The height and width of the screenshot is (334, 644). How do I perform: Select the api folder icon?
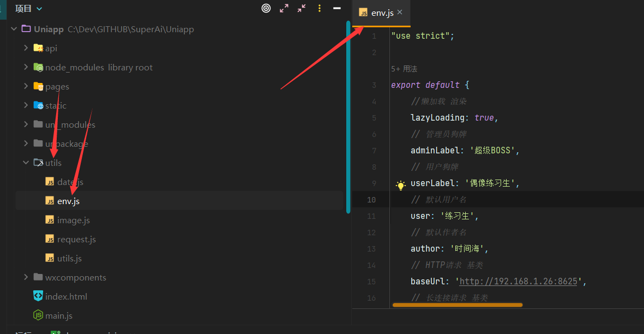pos(38,48)
